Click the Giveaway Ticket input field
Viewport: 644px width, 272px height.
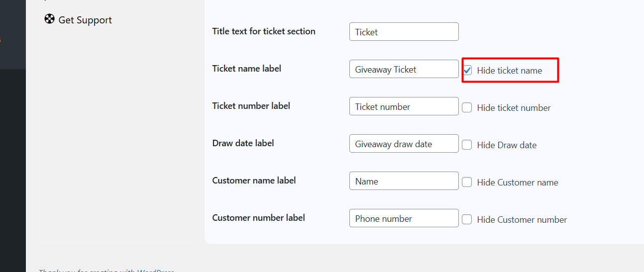(404, 69)
